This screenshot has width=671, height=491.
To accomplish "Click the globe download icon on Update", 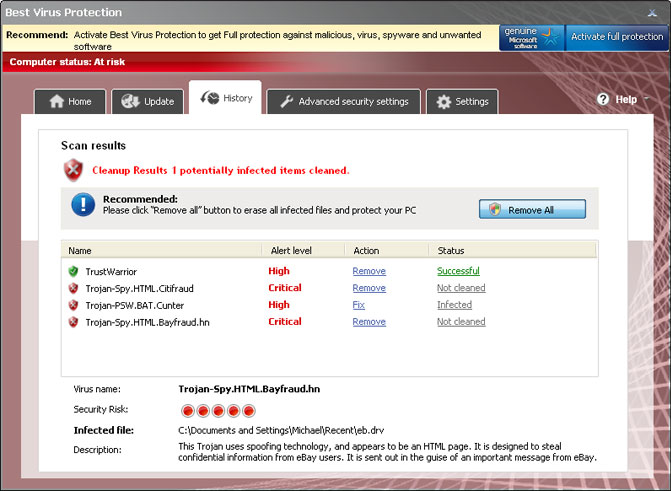I will pos(130,101).
